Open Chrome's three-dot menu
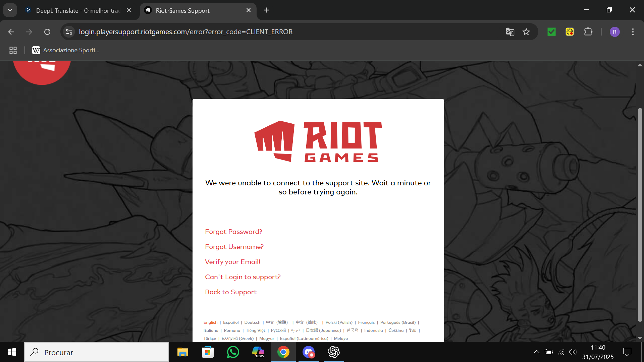The width and height of the screenshot is (644, 362). pyautogui.click(x=633, y=32)
